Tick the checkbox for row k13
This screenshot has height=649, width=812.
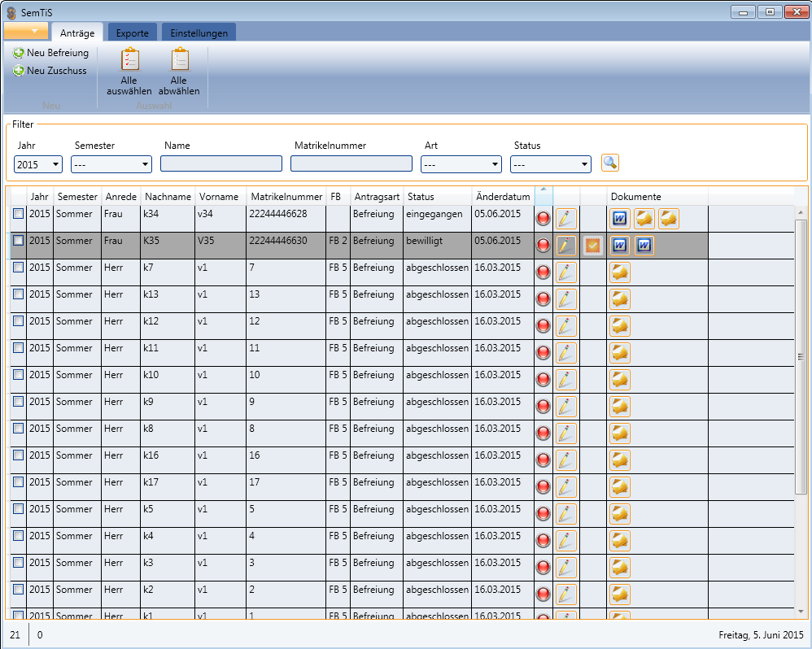[18, 294]
